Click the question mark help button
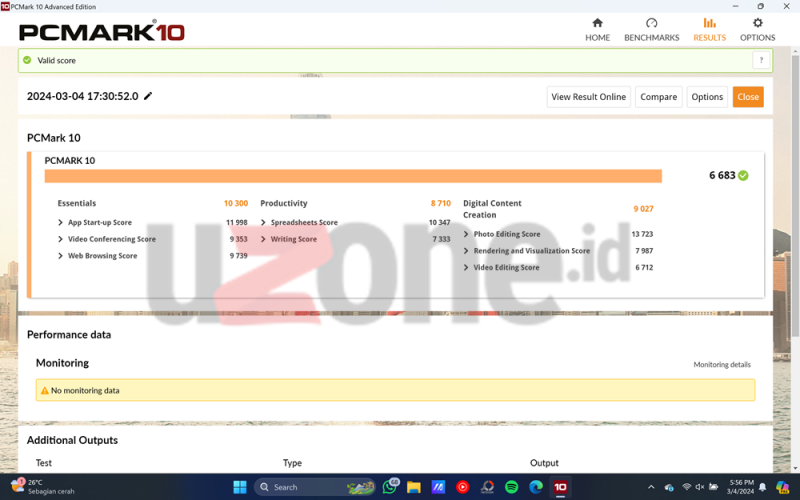Screen dimensions: 800x500 click(761, 60)
